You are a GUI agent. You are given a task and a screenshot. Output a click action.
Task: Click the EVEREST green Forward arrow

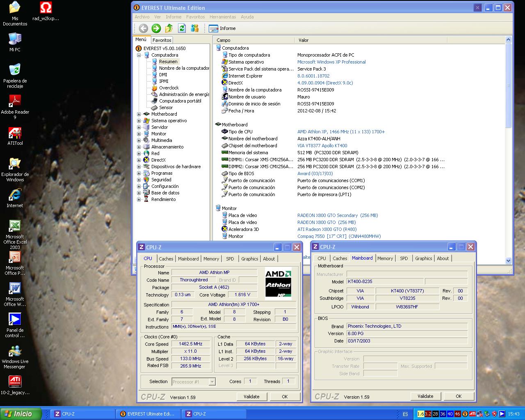click(x=156, y=28)
